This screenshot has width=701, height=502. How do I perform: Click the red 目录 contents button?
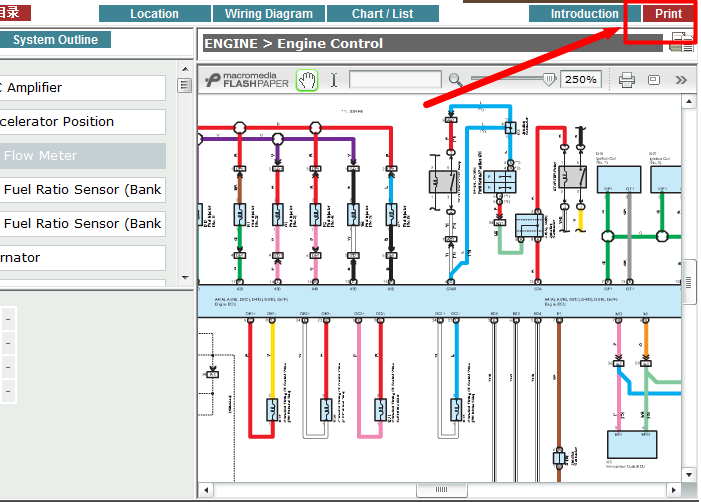click(x=15, y=13)
